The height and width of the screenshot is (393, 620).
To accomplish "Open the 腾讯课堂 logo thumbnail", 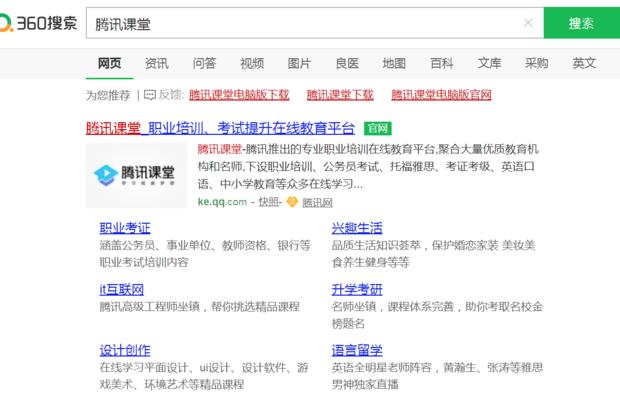I will click(136, 176).
